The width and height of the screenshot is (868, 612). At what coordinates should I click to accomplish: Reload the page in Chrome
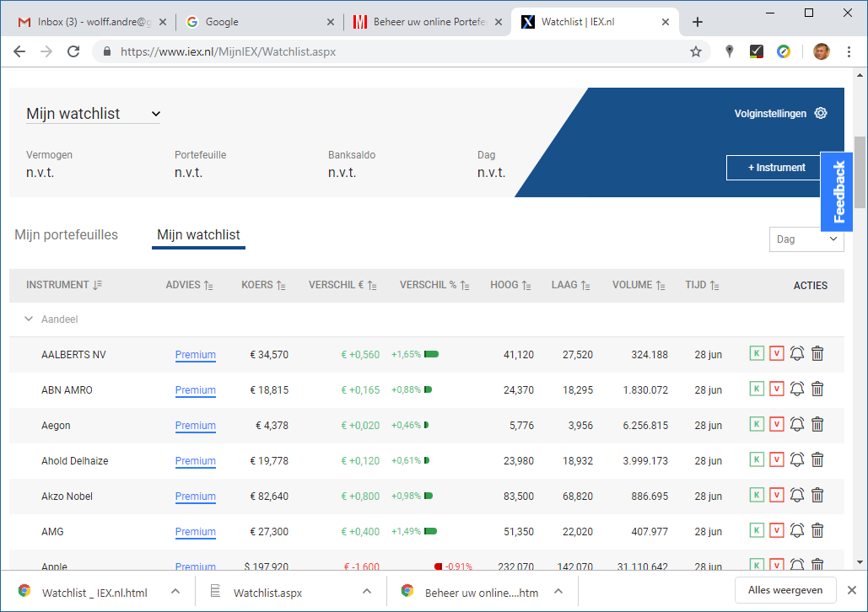tap(73, 51)
